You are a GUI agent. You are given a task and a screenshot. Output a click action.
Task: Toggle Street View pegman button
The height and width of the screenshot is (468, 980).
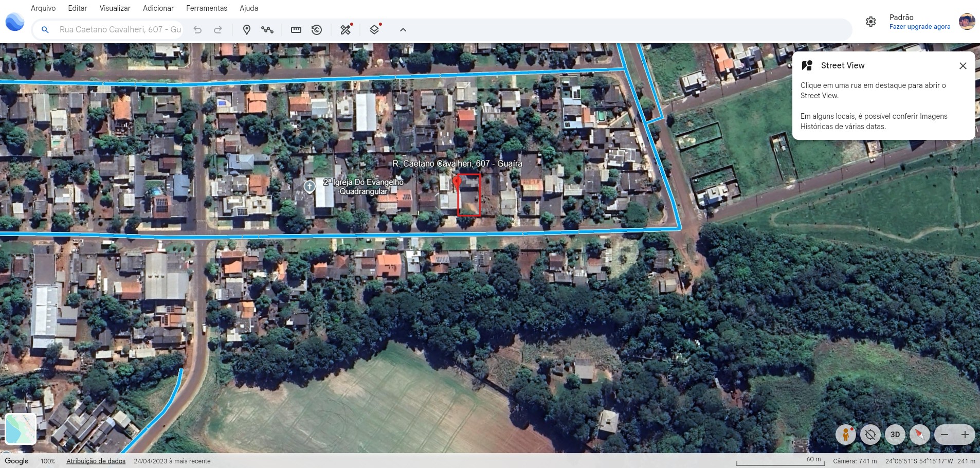click(845, 435)
